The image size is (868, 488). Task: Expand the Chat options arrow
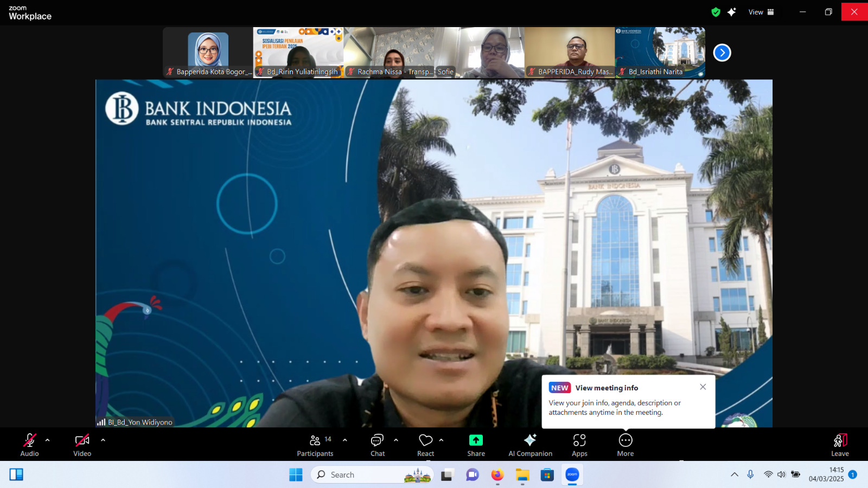(x=396, y=440)
